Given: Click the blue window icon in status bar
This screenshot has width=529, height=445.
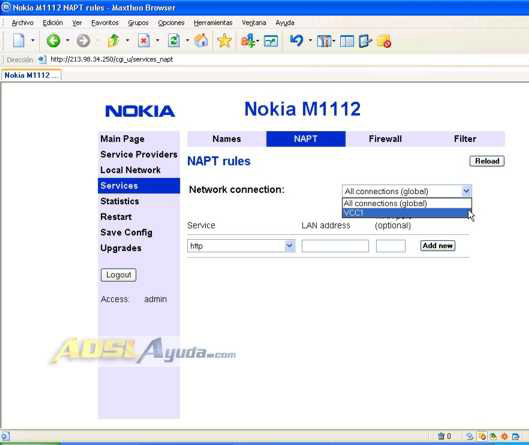Looking at the screenshot, I should click(516, 436).
